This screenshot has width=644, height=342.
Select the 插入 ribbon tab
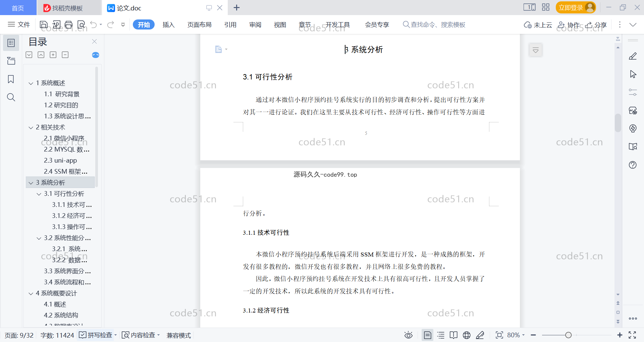tap(168, 24)
